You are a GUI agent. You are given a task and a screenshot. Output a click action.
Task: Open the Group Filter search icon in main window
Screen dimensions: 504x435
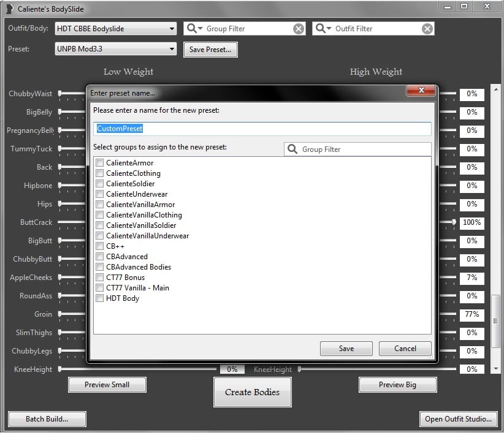(x=194, y=29)
